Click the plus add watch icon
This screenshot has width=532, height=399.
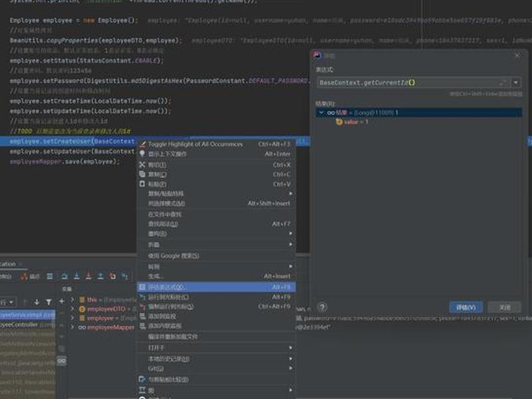pos(62,301)
